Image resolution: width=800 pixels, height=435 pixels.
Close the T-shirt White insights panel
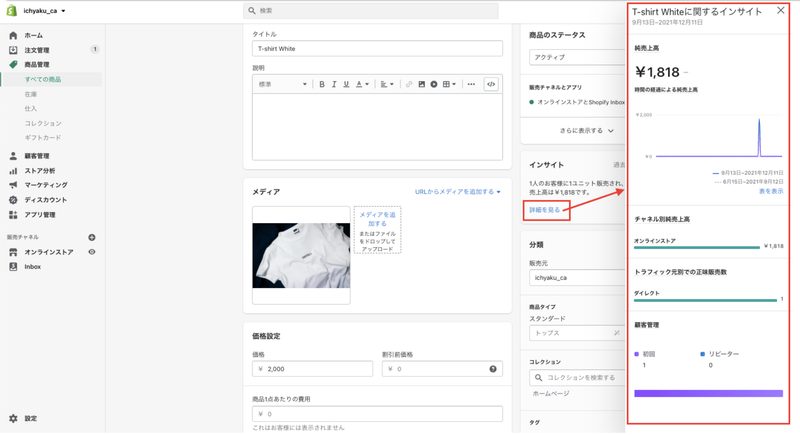[781, 10]
